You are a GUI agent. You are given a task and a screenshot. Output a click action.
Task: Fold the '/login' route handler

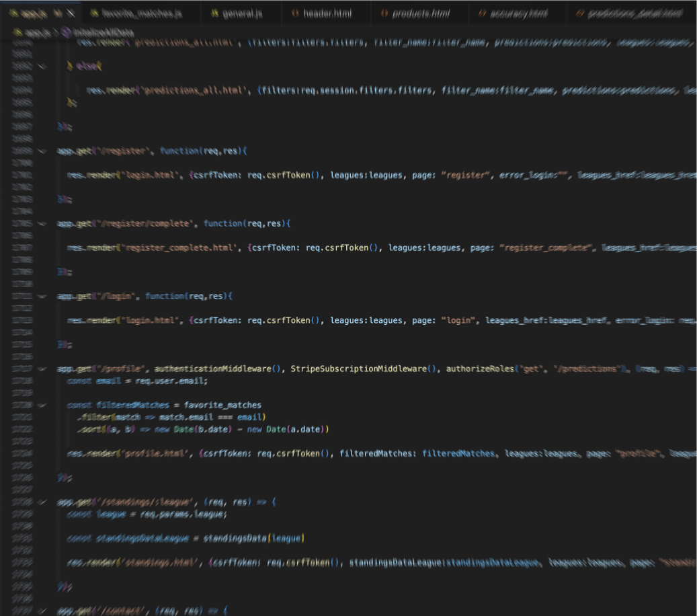click(x=42, y=296)
